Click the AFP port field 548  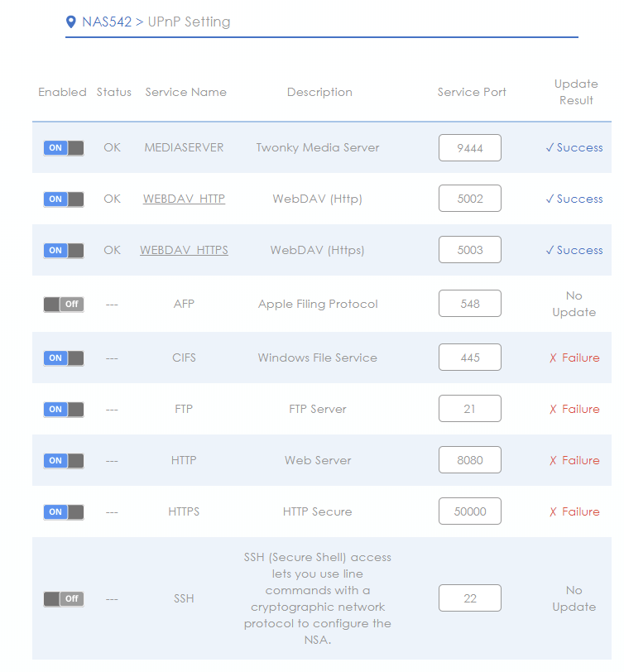point(470,304)
